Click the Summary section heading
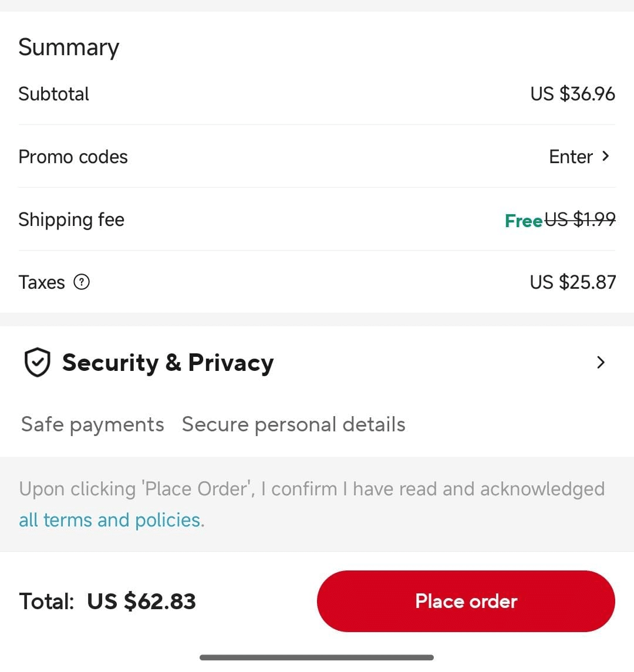Viewport: 634px width, 672px height. pos(69,48)
